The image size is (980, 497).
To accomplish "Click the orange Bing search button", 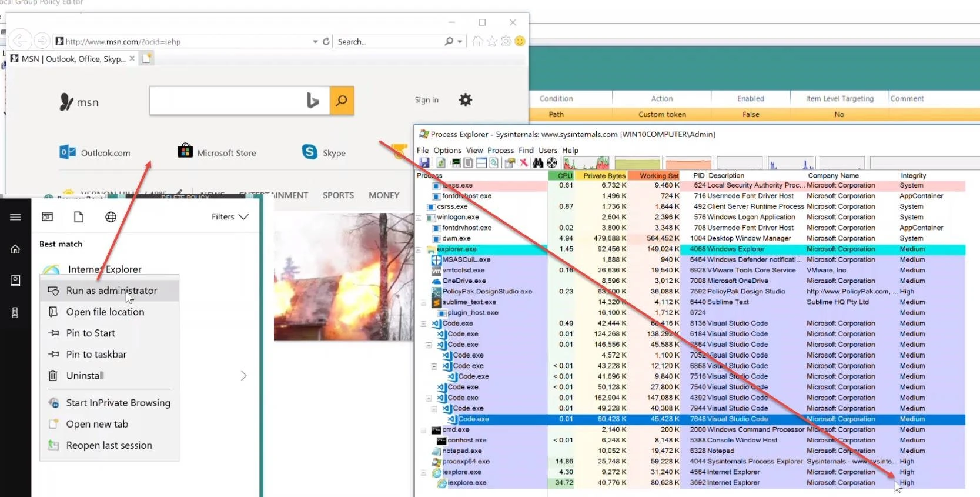I will [342, 101].
